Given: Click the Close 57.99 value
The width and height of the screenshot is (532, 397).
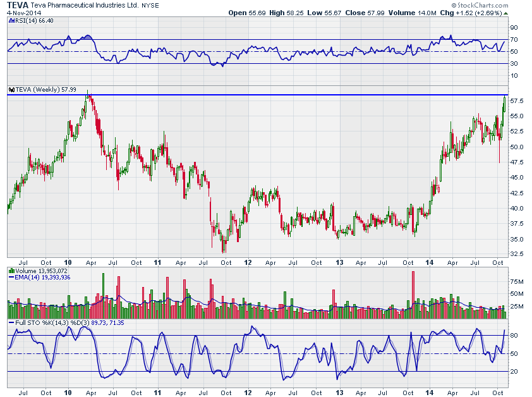Looking at the screenshot, I should (357, 13).
